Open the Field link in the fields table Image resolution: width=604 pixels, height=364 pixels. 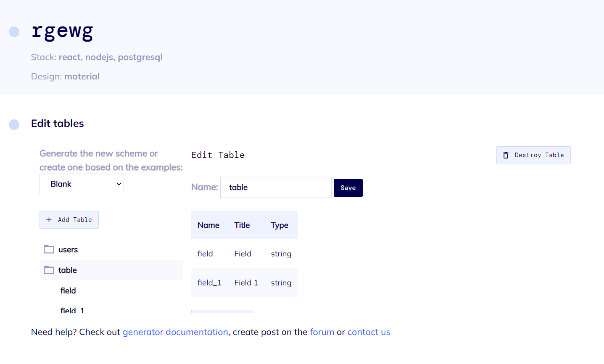pos(243,253)
